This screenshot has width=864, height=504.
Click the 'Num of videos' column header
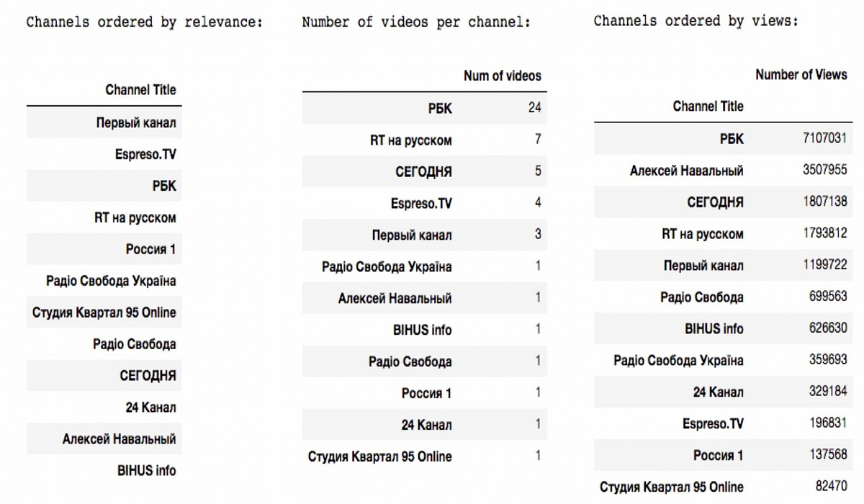[x=502, y=76]
